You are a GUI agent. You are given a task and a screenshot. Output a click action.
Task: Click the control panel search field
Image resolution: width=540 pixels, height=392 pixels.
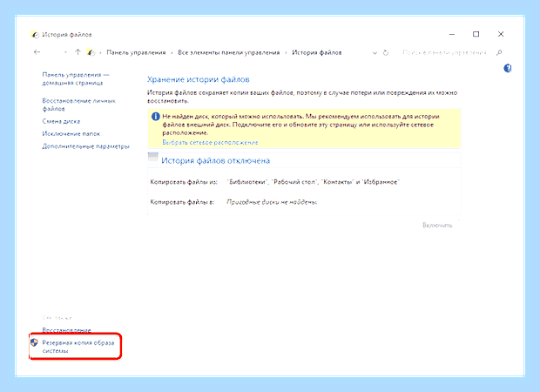coord(444,52)
